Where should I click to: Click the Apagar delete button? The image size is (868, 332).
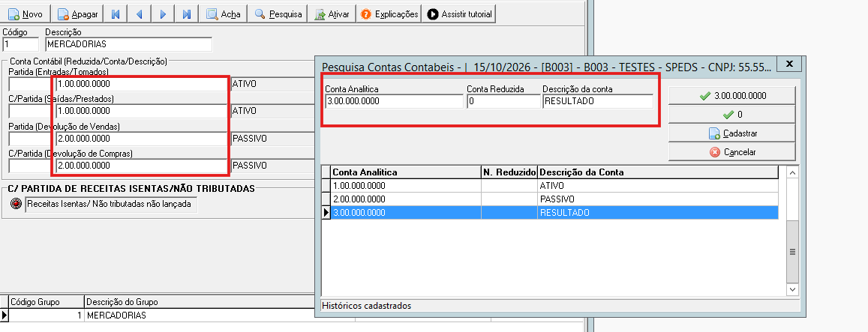click(x=77, y=13)
